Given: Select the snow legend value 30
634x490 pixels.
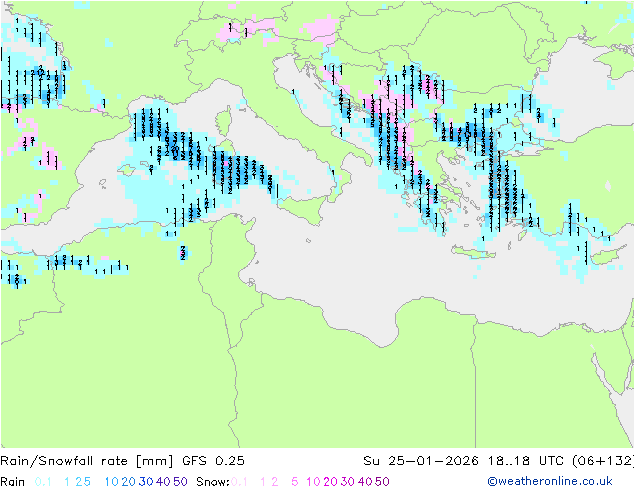Looking at the screenshot, I should point(348,482).
